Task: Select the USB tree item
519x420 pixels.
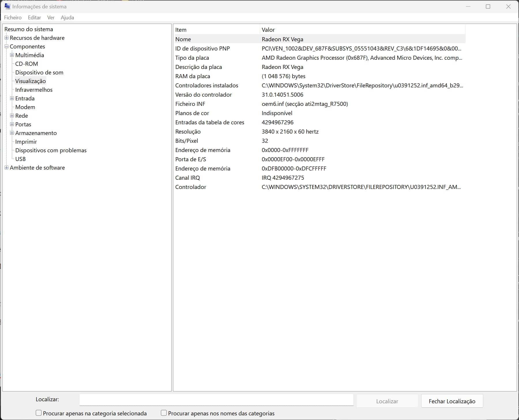Action: click(20, 159)
